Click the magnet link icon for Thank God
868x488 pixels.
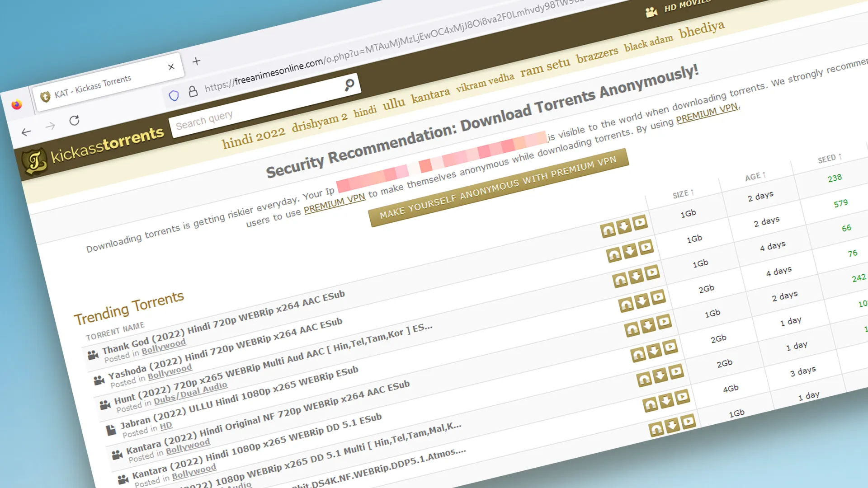608,230
